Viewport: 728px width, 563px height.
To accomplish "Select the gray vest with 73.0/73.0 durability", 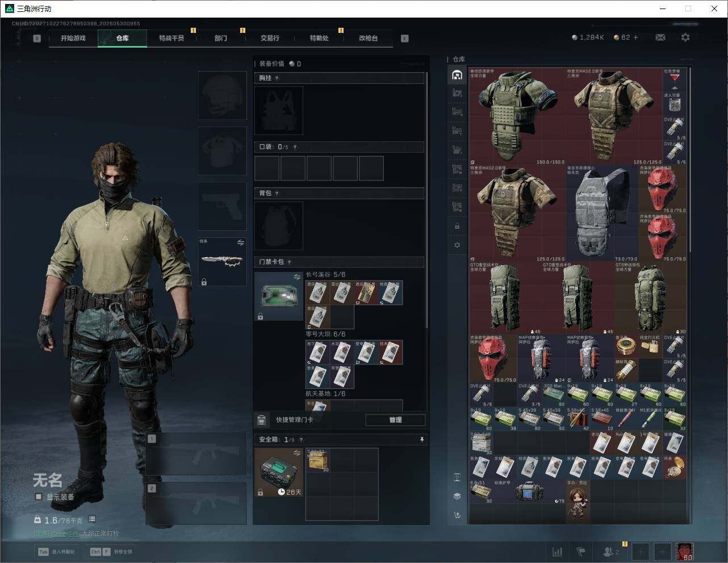I will [603, 213].
